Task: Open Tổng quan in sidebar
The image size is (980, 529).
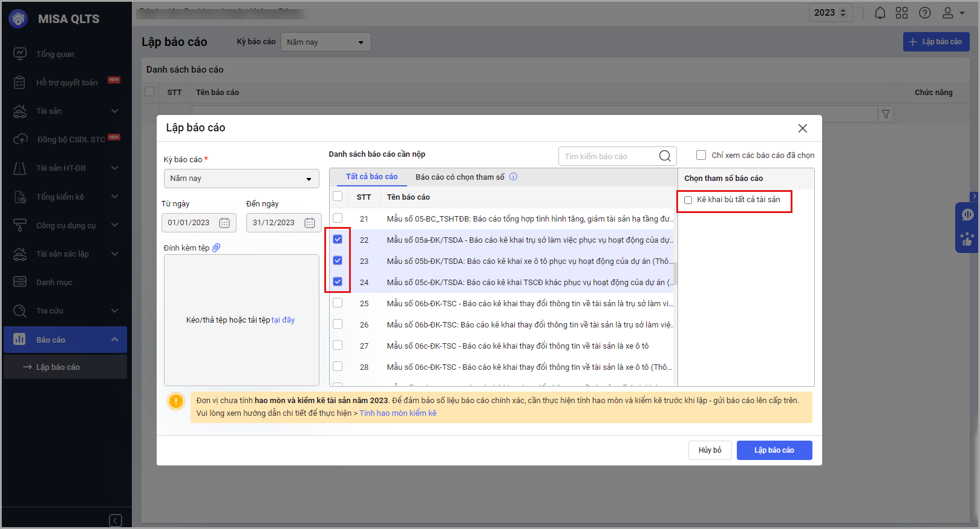Action: click(x=55, y=54)
